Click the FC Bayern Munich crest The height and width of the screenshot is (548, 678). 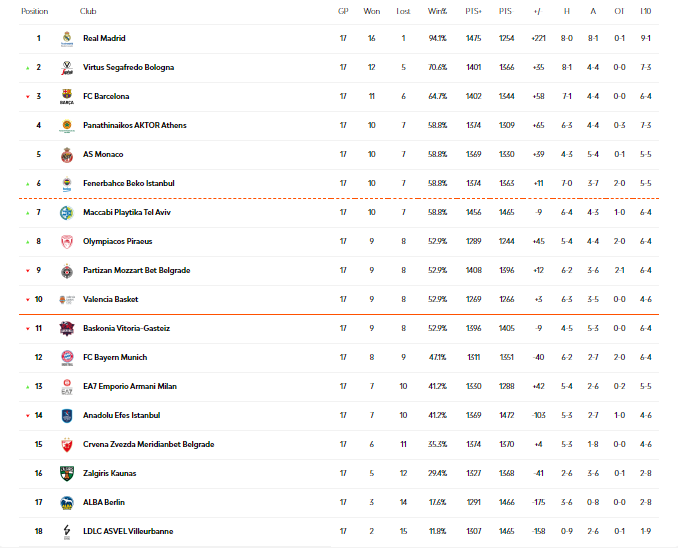point(66,357)
